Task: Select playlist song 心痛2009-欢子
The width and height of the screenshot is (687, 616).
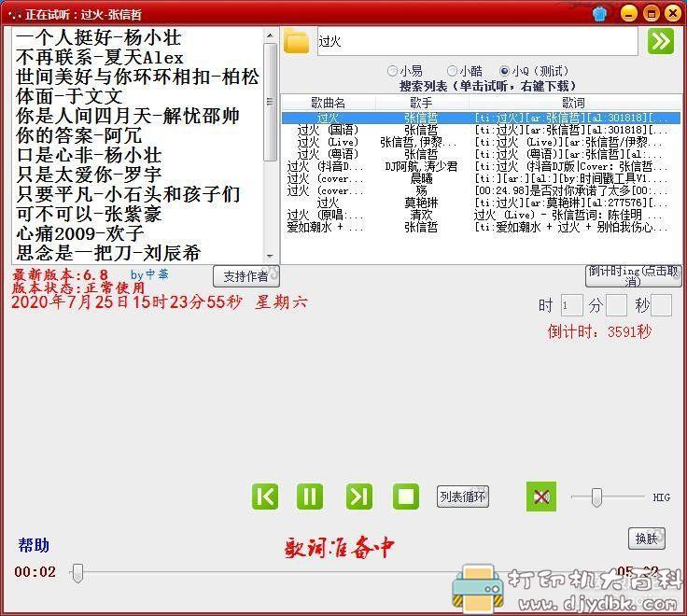Action: (79, 233)
